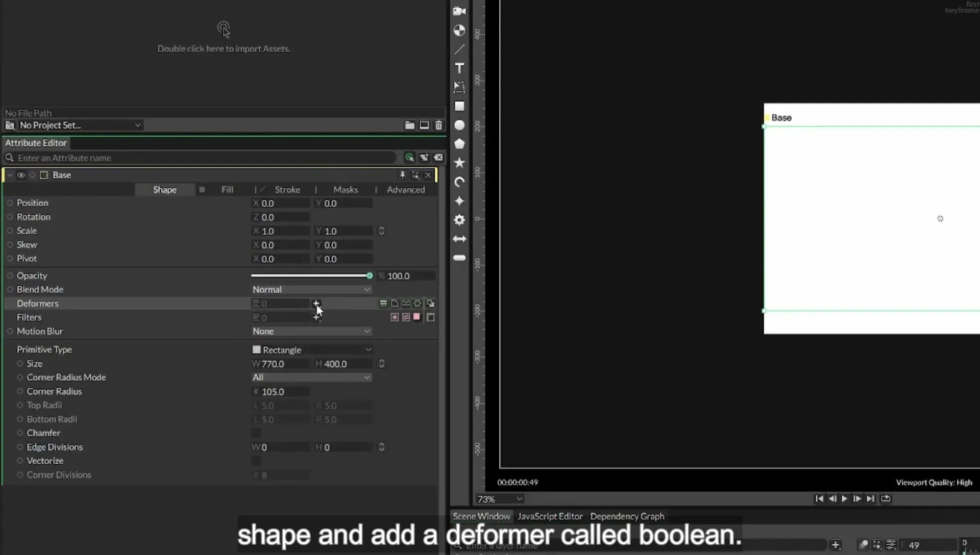The width and height of the screenshot is (980, 555).
Task: Jump to first frame button
Action: pos(819,499)
